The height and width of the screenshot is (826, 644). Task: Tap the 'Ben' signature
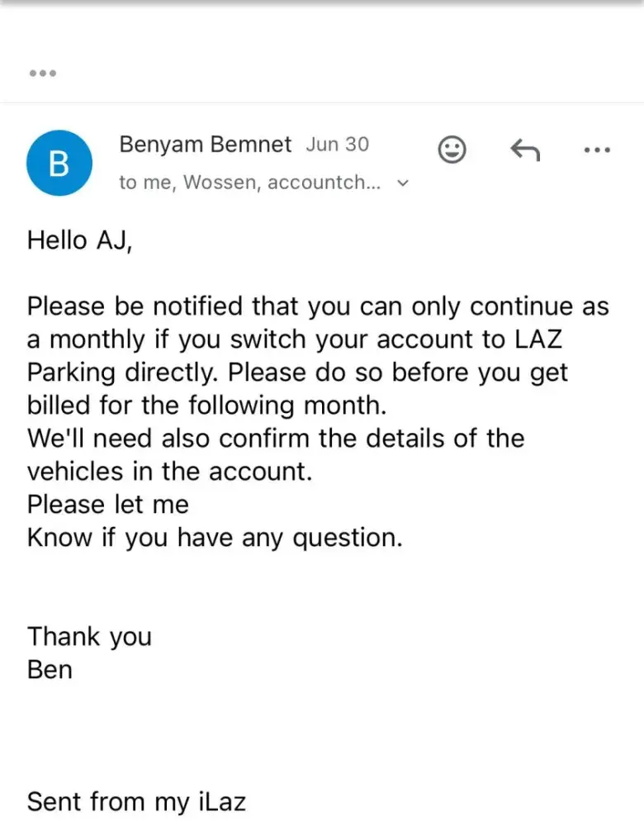tap(50, 670)
